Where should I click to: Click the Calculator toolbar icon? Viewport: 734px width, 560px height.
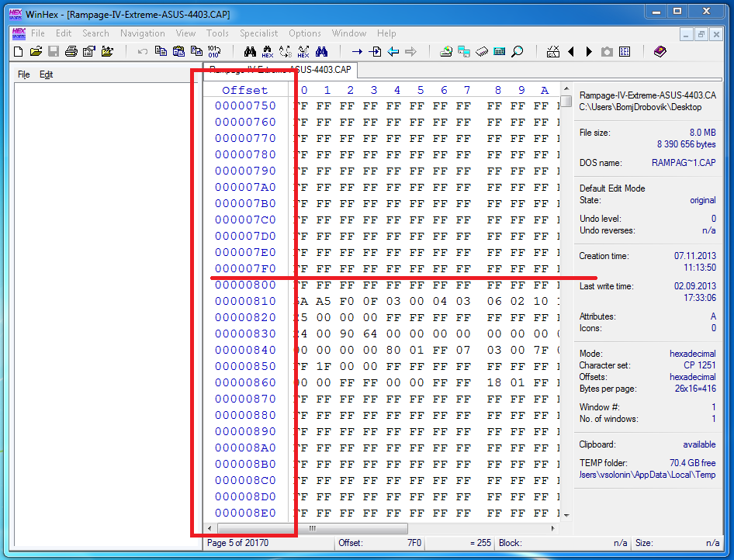tap(500, 51)
